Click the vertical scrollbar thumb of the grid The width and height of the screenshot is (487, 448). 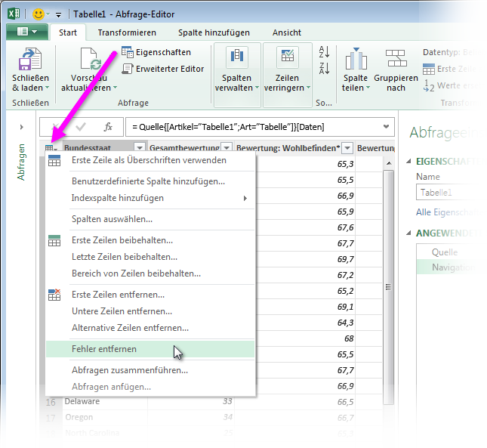(x=388, y=287)
